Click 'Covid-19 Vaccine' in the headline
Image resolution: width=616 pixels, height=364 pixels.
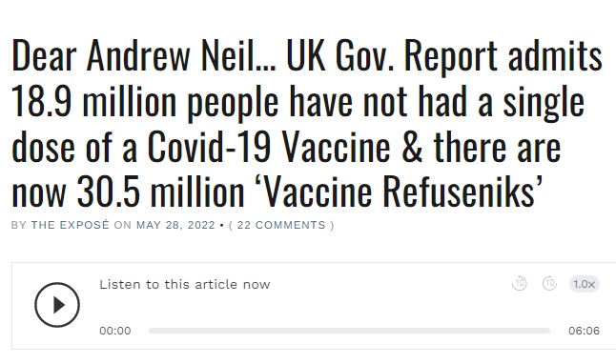coord(269,147)
